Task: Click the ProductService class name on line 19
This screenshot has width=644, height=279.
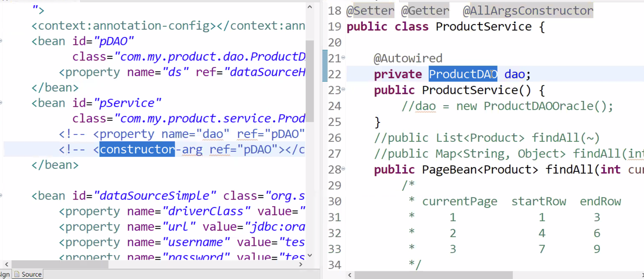Action: coord(483,27)
